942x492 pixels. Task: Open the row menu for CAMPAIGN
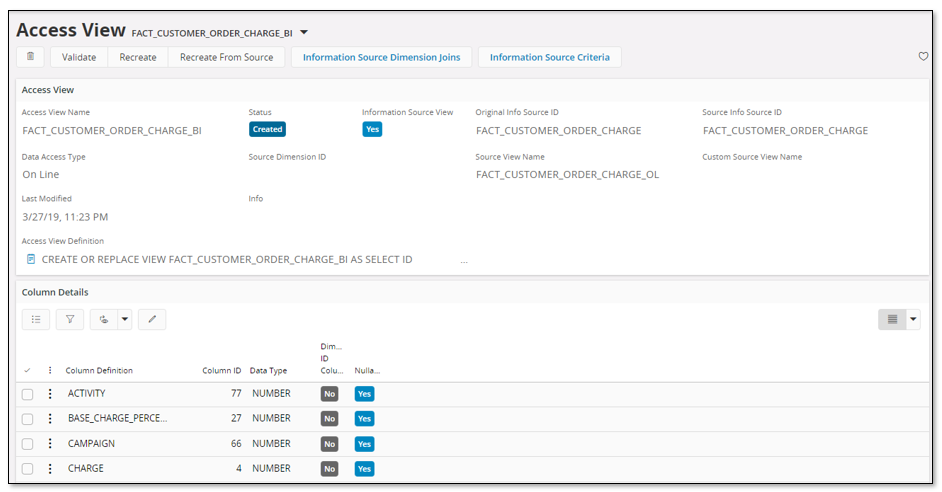point(50,444)
